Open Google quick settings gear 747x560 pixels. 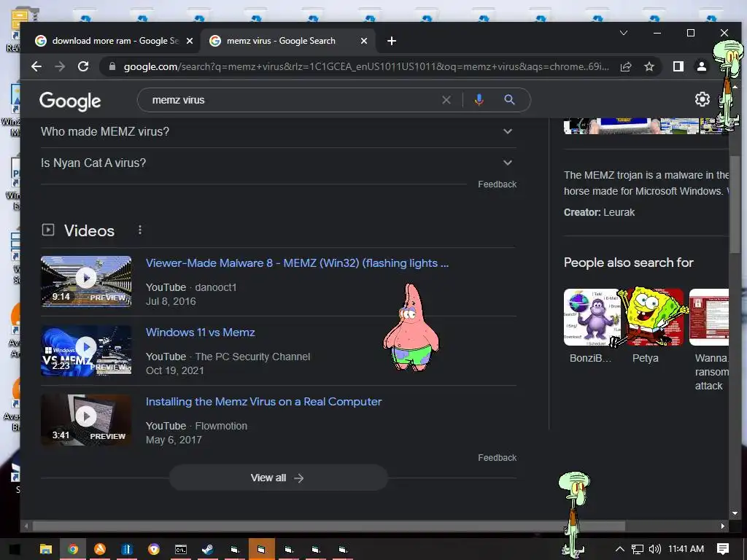pos(703,99)
